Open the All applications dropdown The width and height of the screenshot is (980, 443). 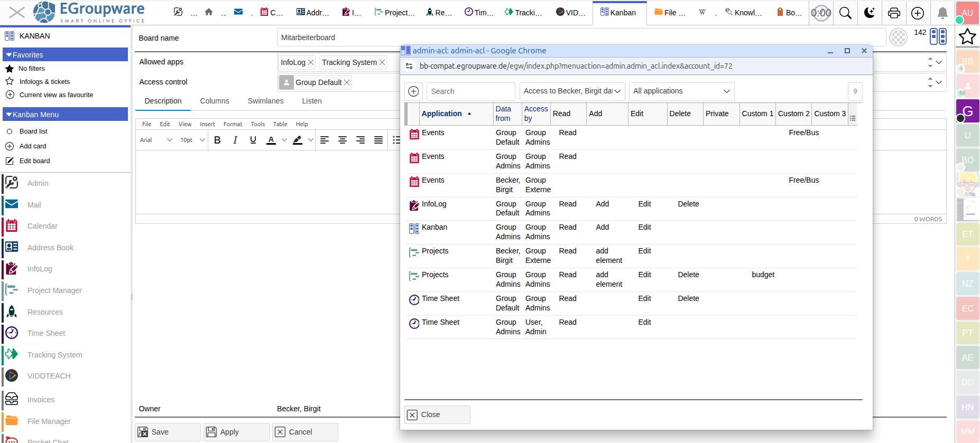tap(681, 91)
